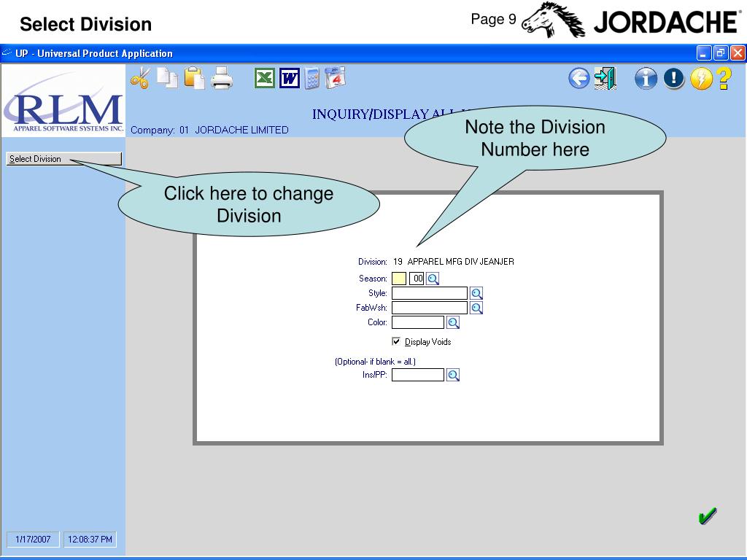
Task: Click the Season year field showing 00
Action: (x=417, y=279)
